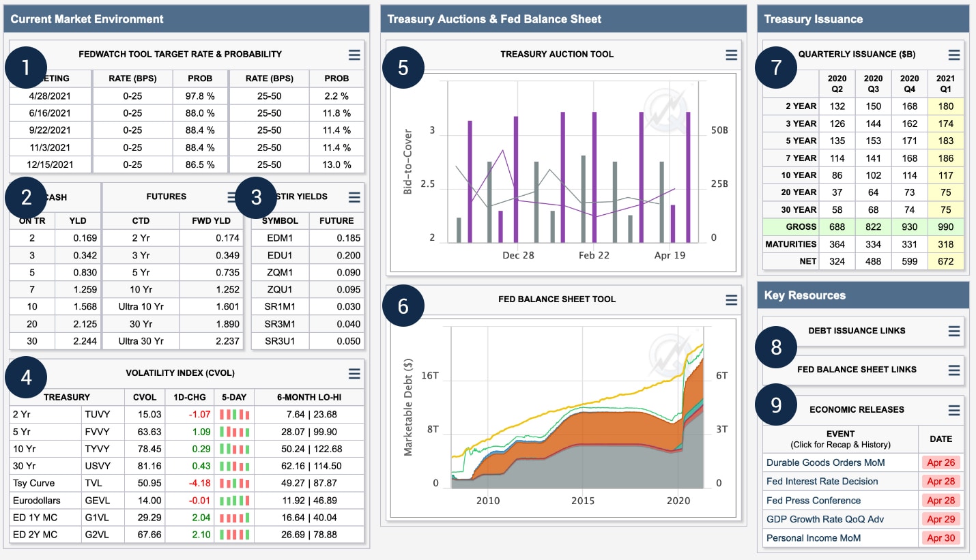This screenshot has width=976, height=560.
Task: Open Volatility Index CVOL menu icon
Action: pyautogui.click(x=354, y=374)
